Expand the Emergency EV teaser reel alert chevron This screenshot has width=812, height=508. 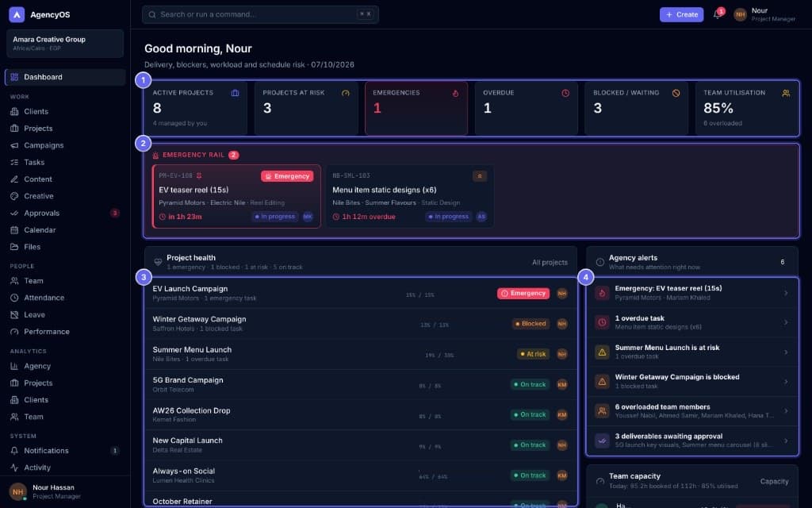(786, 293)
